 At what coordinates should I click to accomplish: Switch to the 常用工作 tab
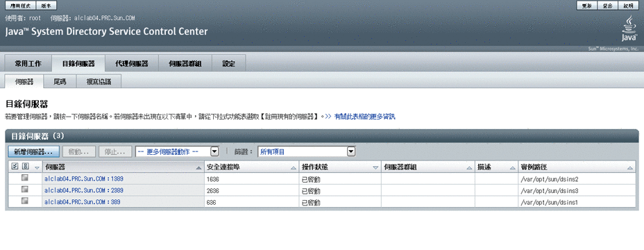(28, 64)
